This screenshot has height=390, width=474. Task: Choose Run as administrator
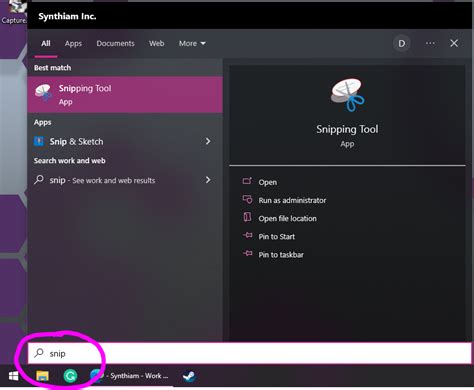click(292, 200)
